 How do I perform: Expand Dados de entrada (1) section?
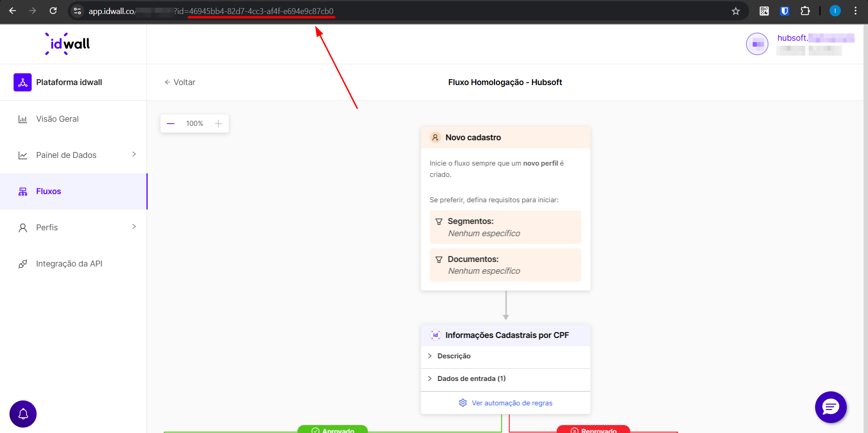coord(505,379)
